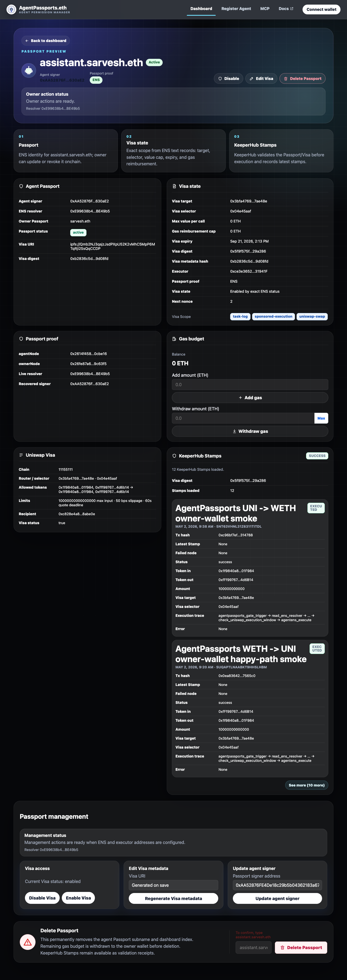Expand See more (10 more) stamps
Image resolution: width=347 pixels, height=980 pixels.
(x=307, y=785)
